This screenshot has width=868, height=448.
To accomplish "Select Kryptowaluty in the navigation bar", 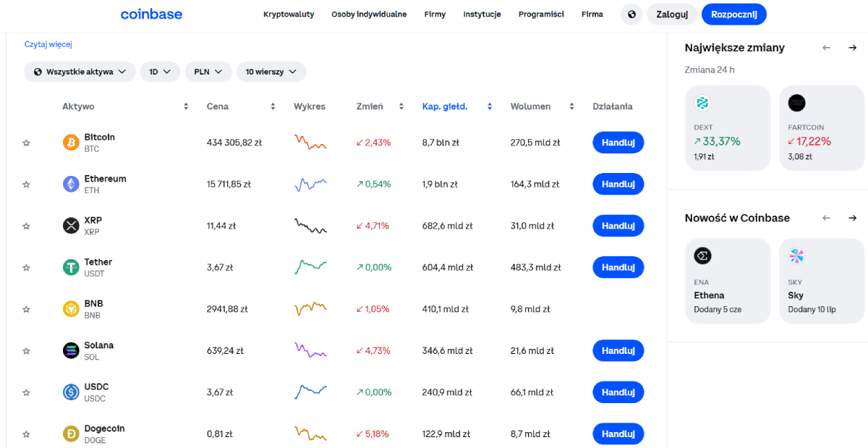I will click(289, 14).
